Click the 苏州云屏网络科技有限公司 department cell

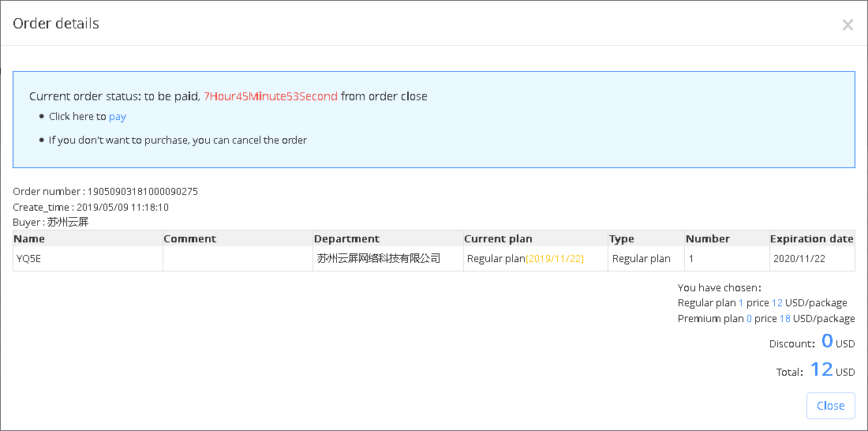(x=388, y=259)
